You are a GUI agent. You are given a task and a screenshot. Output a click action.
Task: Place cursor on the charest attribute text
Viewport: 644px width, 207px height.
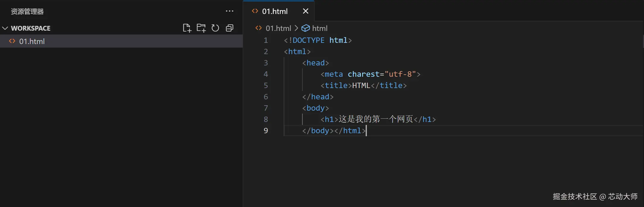coord(364,74)
